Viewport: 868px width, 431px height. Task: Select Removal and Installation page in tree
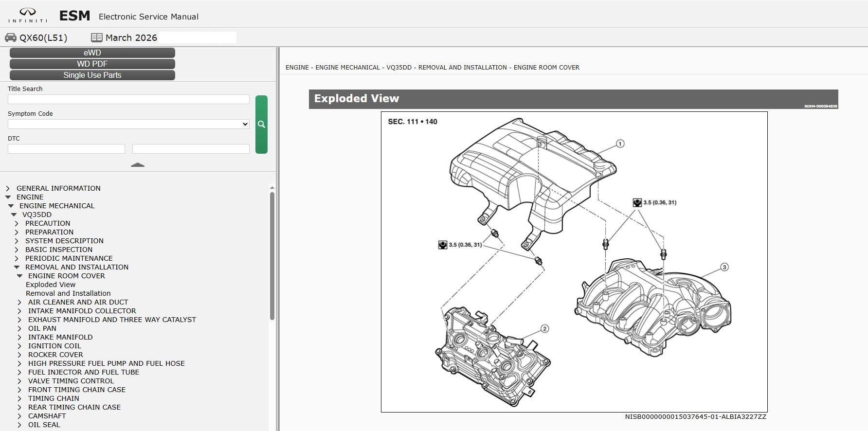(x=68, y=293)
